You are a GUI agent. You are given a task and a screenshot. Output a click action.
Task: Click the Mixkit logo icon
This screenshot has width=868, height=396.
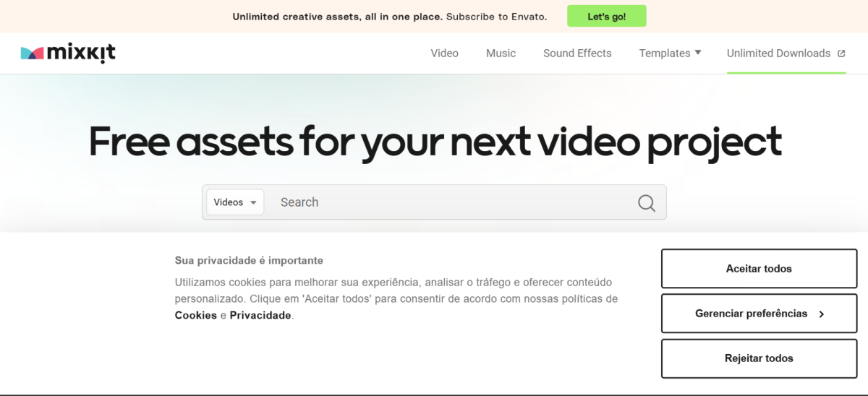pos(33,53)
